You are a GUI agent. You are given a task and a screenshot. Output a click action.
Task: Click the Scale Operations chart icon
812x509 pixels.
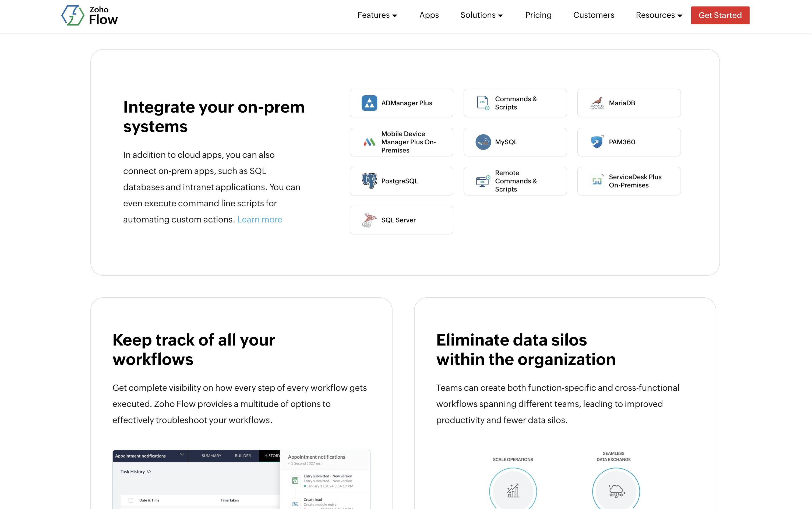pos(513,490)
